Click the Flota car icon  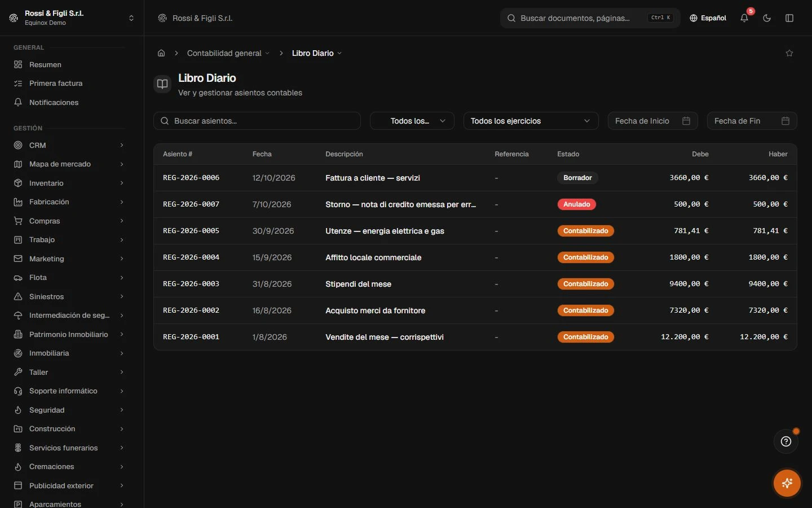click(18, 278)
